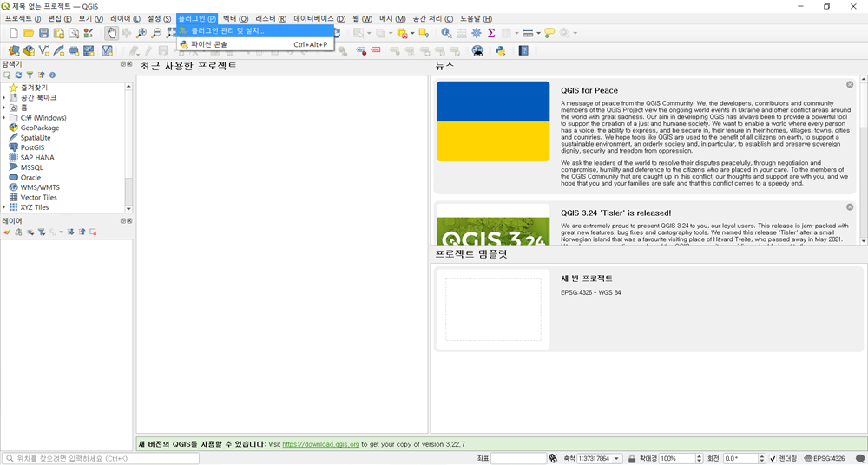Select the Zoom Out magnifier tool
The image size is (868, 465).
pyautogui.click(x=156, y=33)
